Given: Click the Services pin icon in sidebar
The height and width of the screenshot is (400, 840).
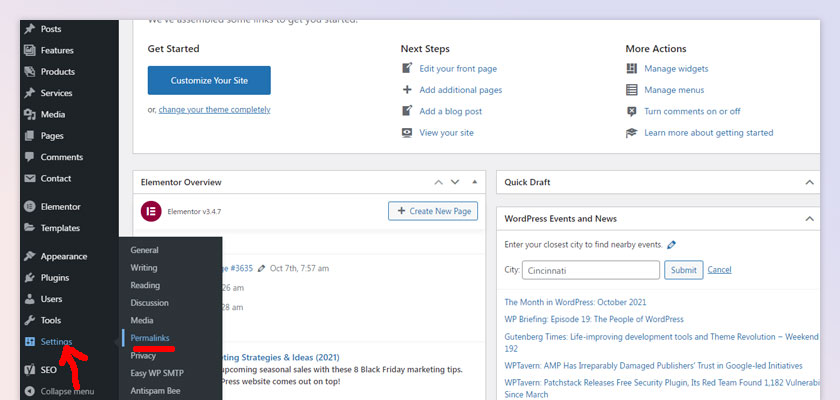Looking at the screenshot, I should pyautogui.click(x=30, y=93).
